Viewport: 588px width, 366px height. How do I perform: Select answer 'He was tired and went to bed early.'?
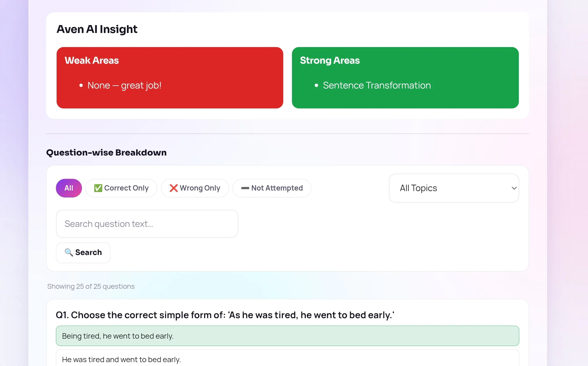pyautogui.click(x=287, y=358)
